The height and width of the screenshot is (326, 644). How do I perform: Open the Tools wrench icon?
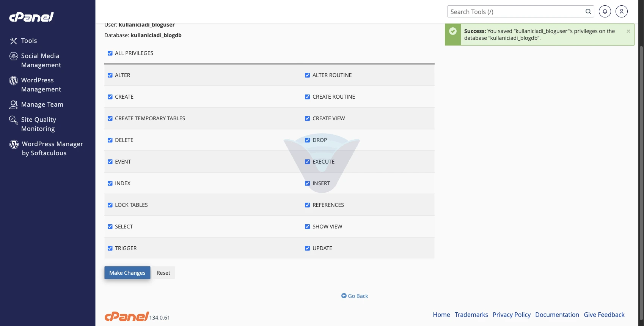click(14, 41)
